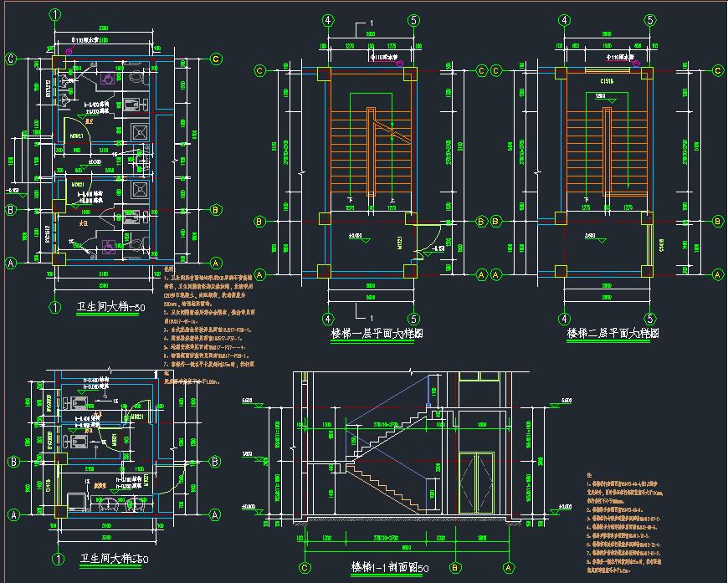Select the 注 notes block beside the stair section
This screenshot has width=728, height=583.
tap(624, 522)
